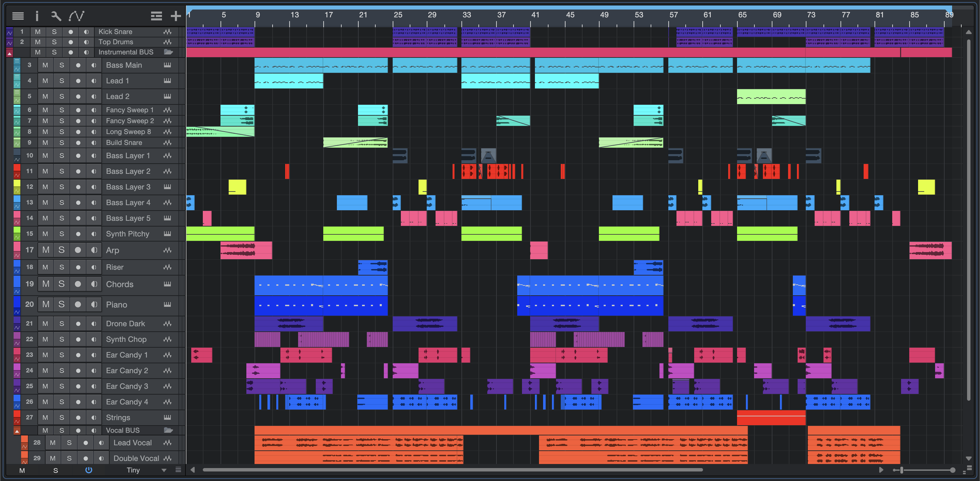Arm record on the Lead Vocal track
The width and height of the screenshot is (980, 481).
click(86, 443)
